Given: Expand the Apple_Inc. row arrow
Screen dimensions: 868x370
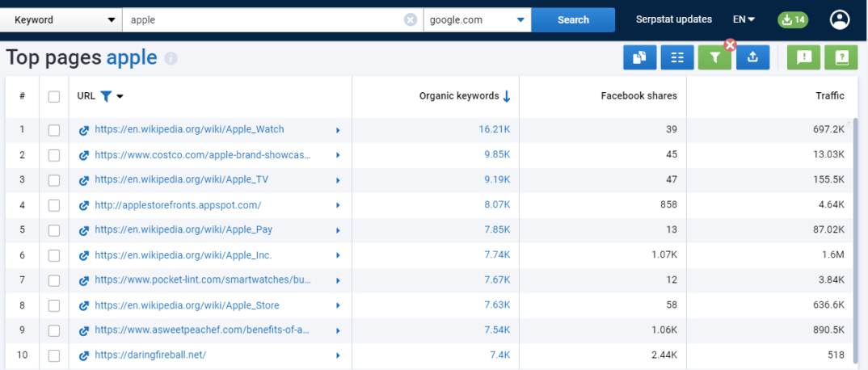Looking at the screenshot, I should 338,256.
